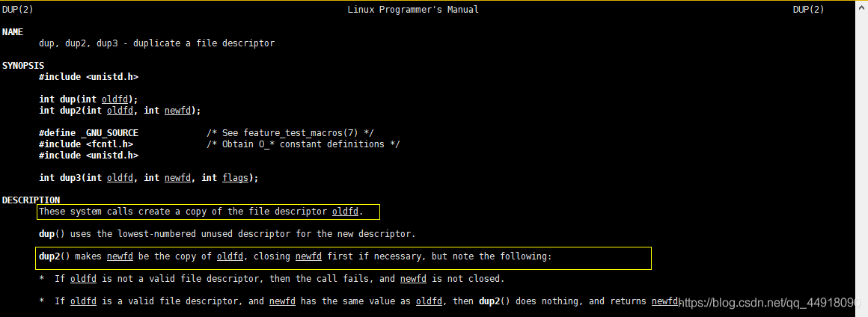Screen dimensions: 868x317
Task: Click the DESCRIPTION section heading
Action: (31, 200)
